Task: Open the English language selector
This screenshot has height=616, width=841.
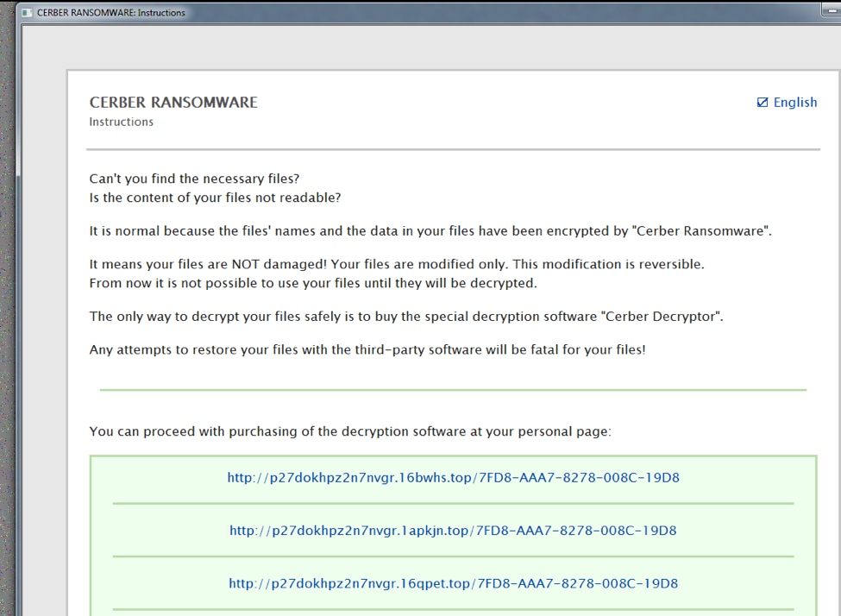Action: [x=787, y=103]
